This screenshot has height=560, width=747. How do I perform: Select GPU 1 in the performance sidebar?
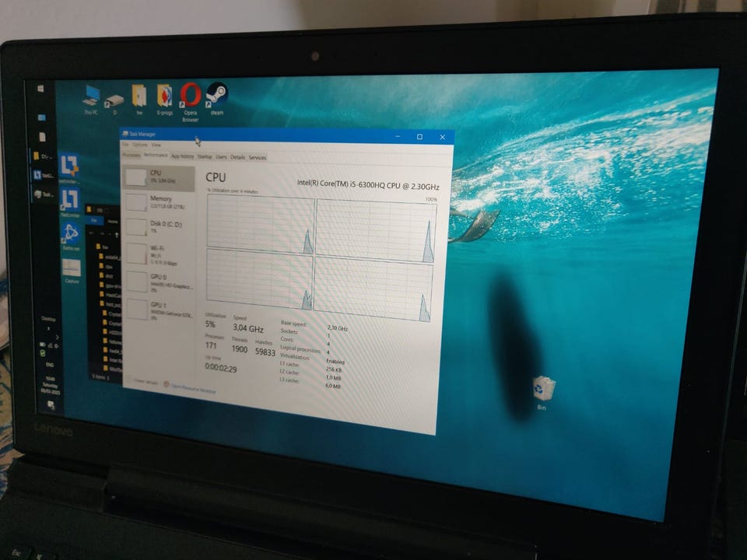coord(159,310)
